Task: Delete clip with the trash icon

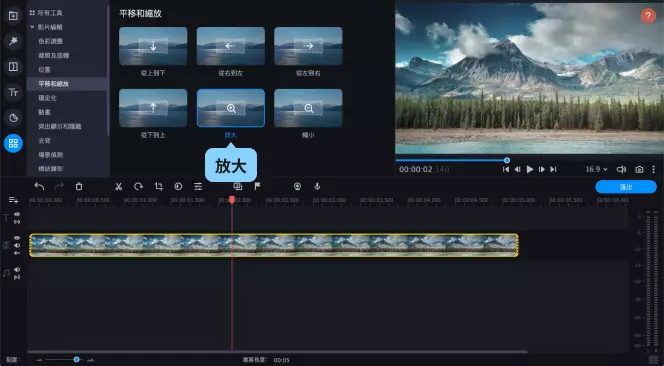Action: 79,186
